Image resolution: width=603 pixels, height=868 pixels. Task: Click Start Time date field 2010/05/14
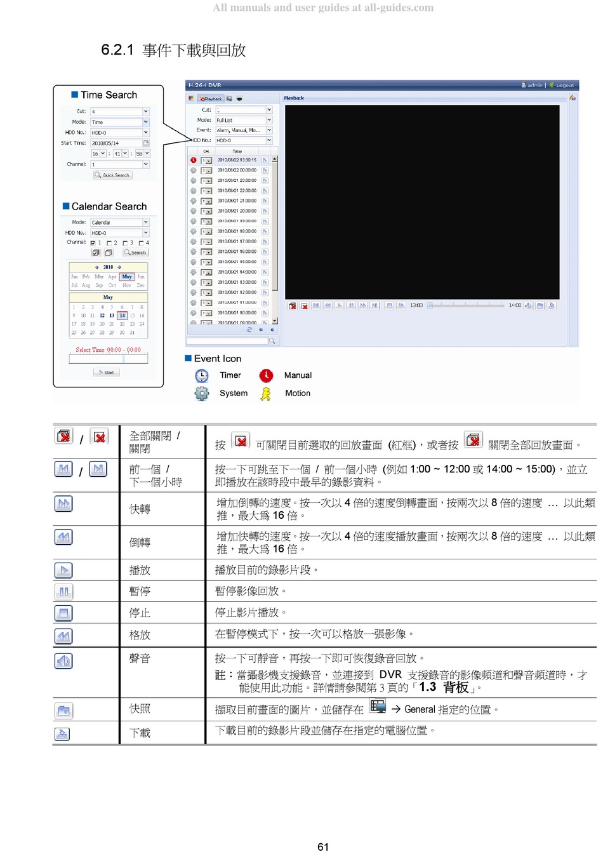point(116,143)
